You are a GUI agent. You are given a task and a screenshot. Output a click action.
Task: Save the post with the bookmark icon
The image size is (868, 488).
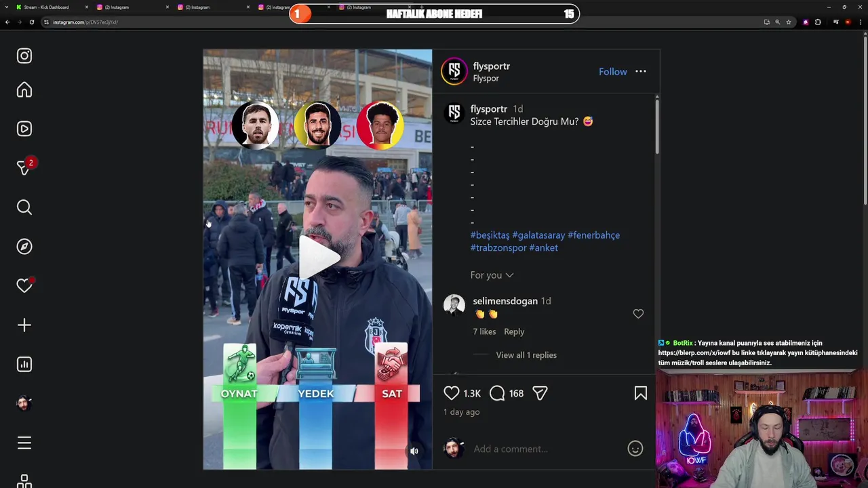(x=641, y=393)
